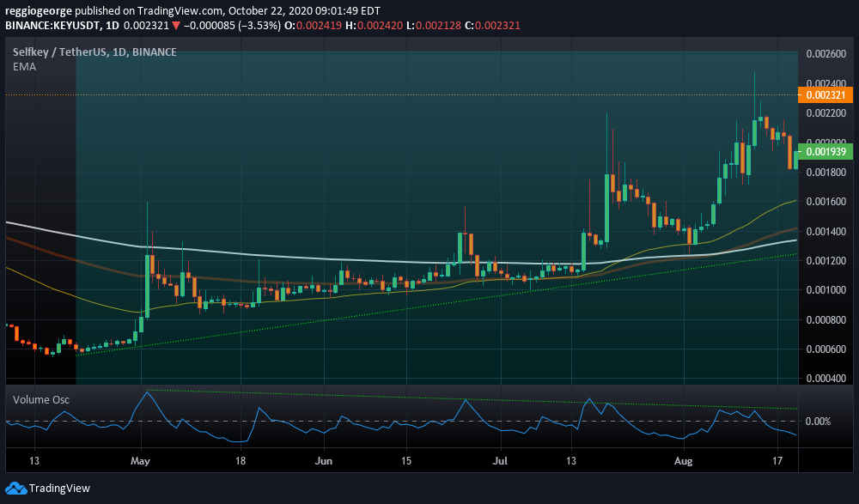Click the BINANCE:KEYUSDT symbol text
The image size is (859, 504).
pyautogui.click(x=53, y=26)
